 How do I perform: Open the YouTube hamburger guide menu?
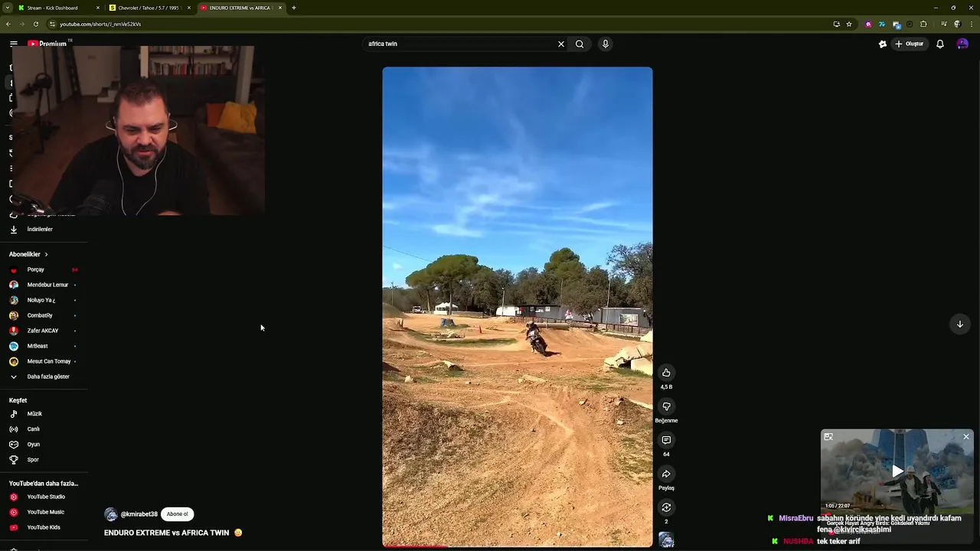[x=13, y=44]
